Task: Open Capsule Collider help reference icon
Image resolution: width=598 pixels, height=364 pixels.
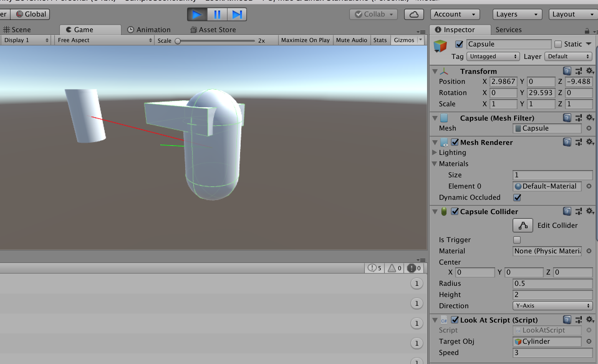Action: point(567,212)
